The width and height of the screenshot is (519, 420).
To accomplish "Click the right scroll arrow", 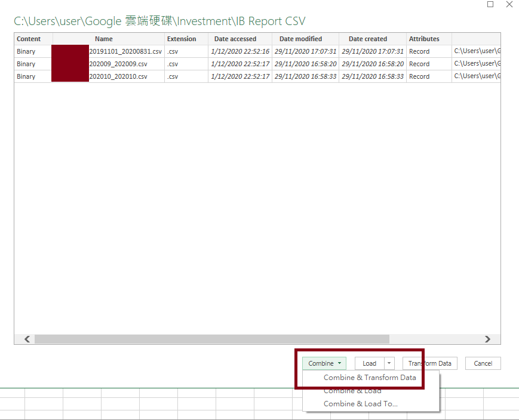I will click(x=487, y=339).
